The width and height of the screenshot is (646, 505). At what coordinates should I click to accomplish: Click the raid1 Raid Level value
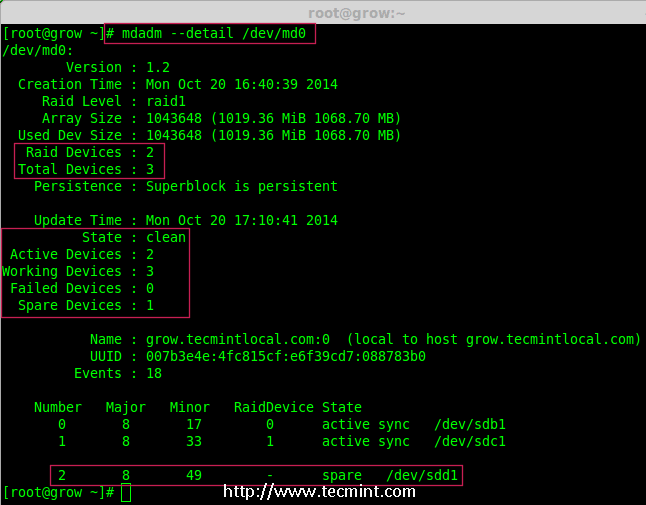click(166, 102)
